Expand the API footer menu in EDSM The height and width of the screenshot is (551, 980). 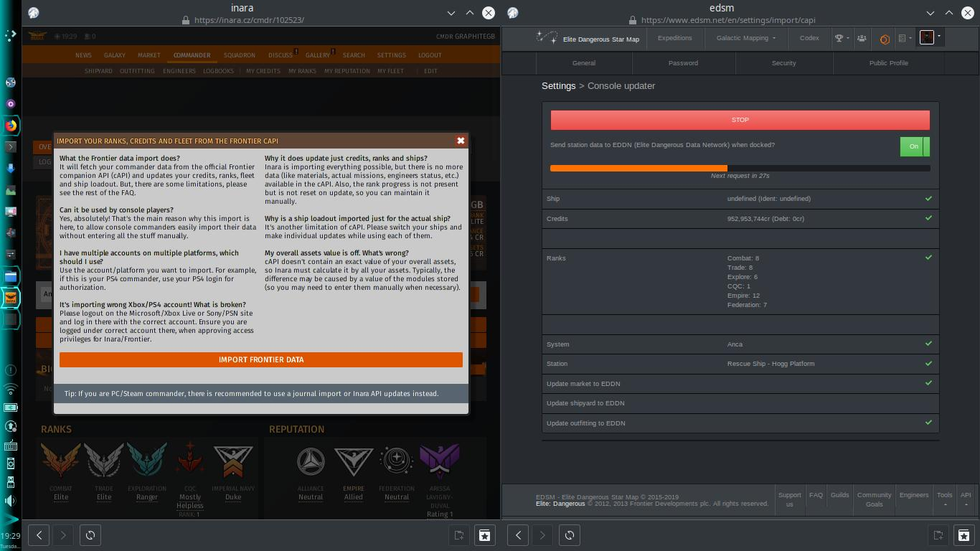pos(966,499)
